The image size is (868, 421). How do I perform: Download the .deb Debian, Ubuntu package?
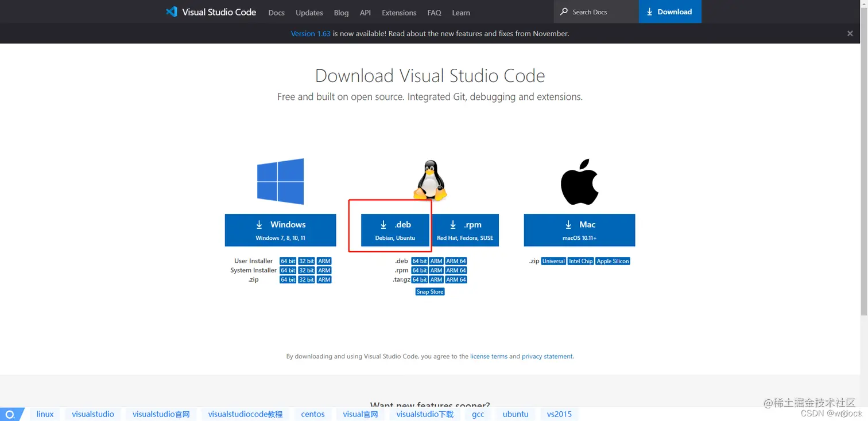coord(395,230)
